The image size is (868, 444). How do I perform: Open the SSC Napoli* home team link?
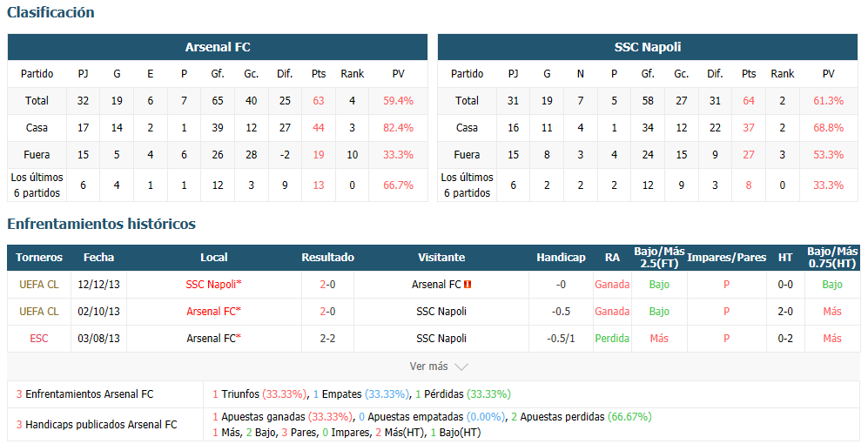(213, 285)
